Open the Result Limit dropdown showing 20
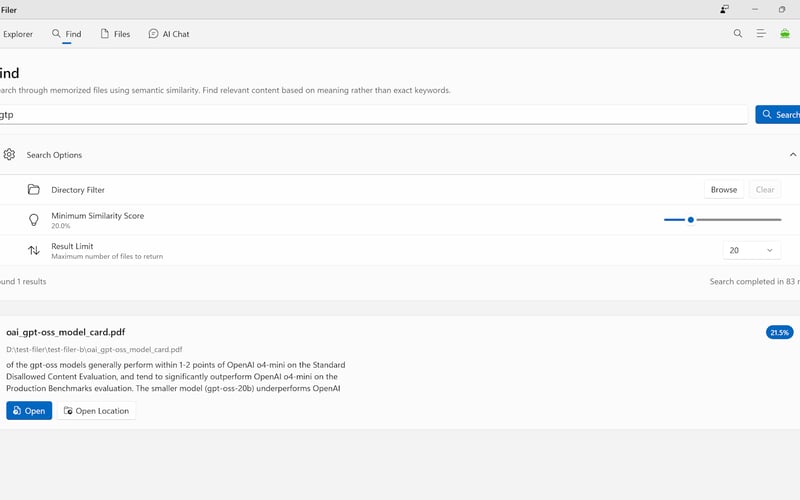The width and height of the screenshot is (800, 500). pyautogui.click(x=752, y=251)
